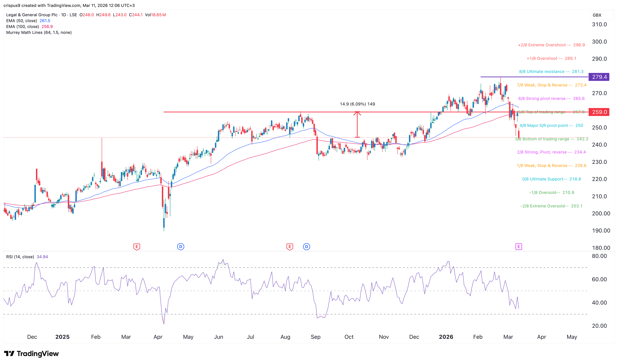The width and height of the screenshot is (618, 364).
Task: Click the 14.9 (6.09%) 149 measurement label
Action: [x=357, y=104]
